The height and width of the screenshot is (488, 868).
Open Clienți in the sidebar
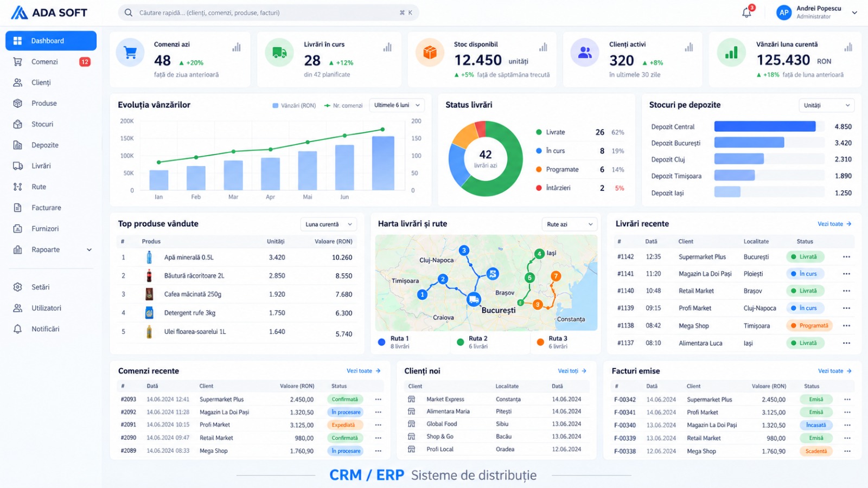(51, 82)
